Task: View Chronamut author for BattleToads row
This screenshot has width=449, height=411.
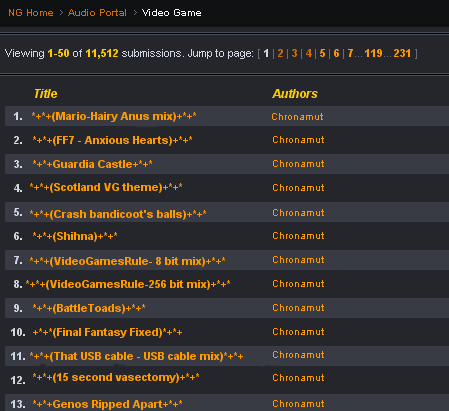Action: pyautogui.click(x=298, y=308)
